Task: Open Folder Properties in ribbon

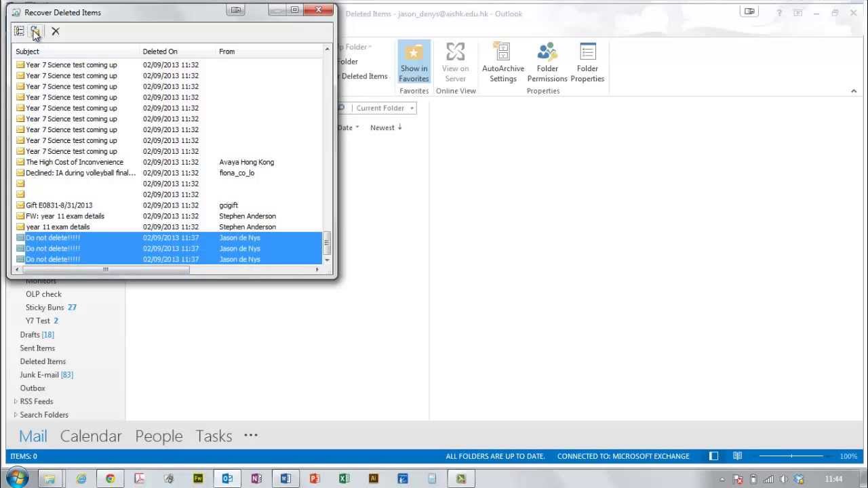Action: [587, 62]
